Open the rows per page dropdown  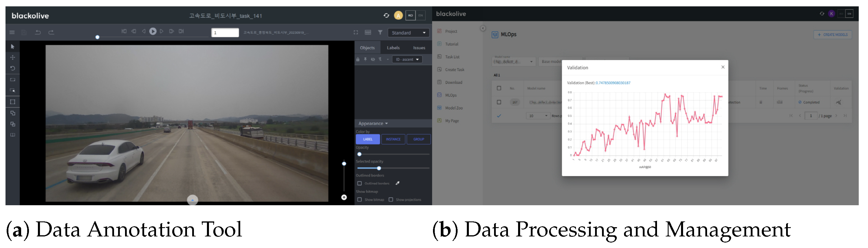pos(538,116)
